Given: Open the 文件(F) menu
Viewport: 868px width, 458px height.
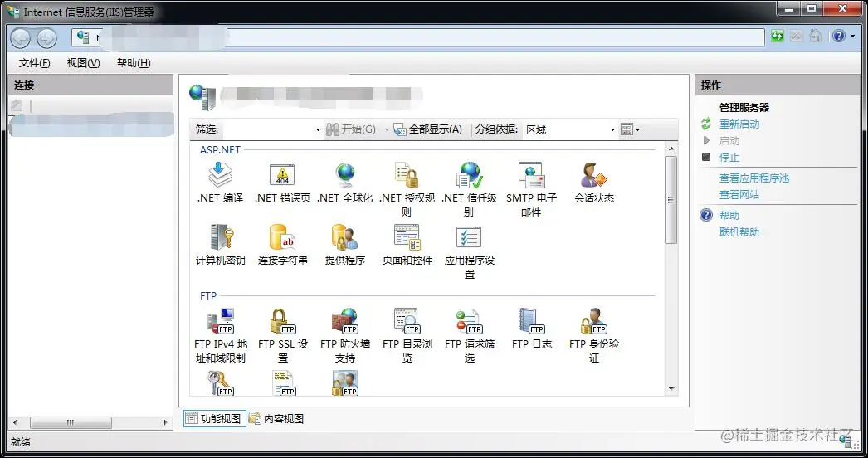Looking at the screenshot, I should click(x=34, y=63).
